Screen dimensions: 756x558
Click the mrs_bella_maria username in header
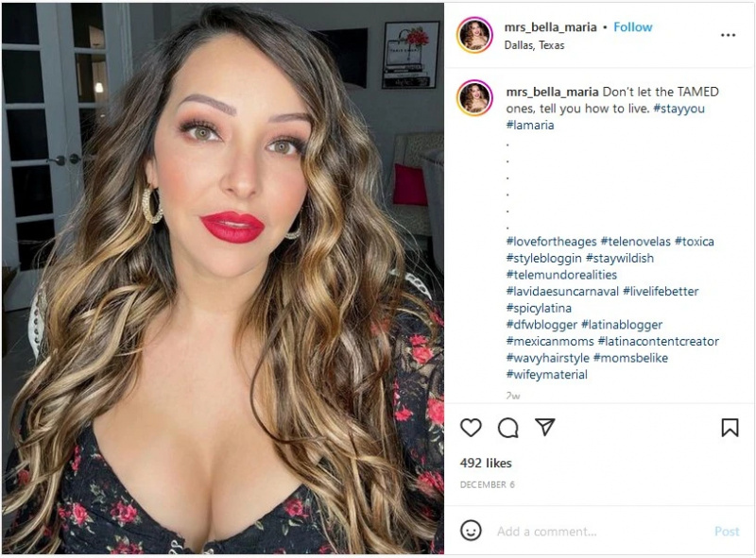click(x=551, y=27)
